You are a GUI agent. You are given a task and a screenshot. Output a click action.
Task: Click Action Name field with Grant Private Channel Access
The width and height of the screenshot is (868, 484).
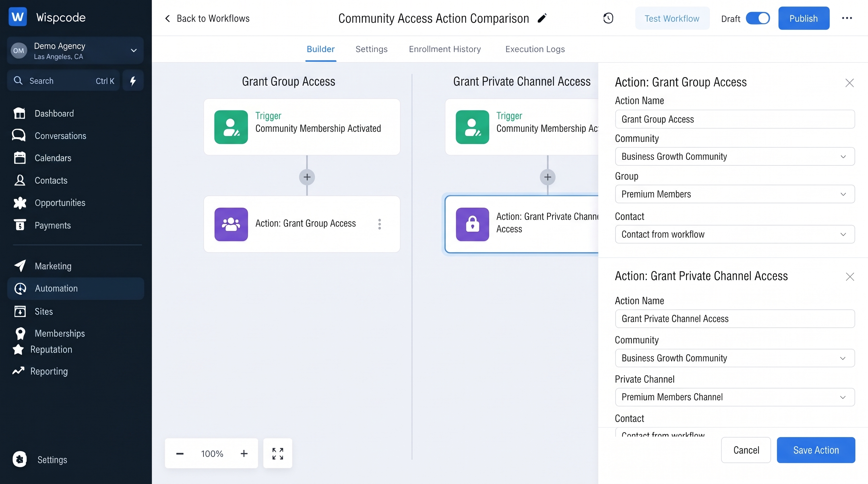(x=735, y=319)
